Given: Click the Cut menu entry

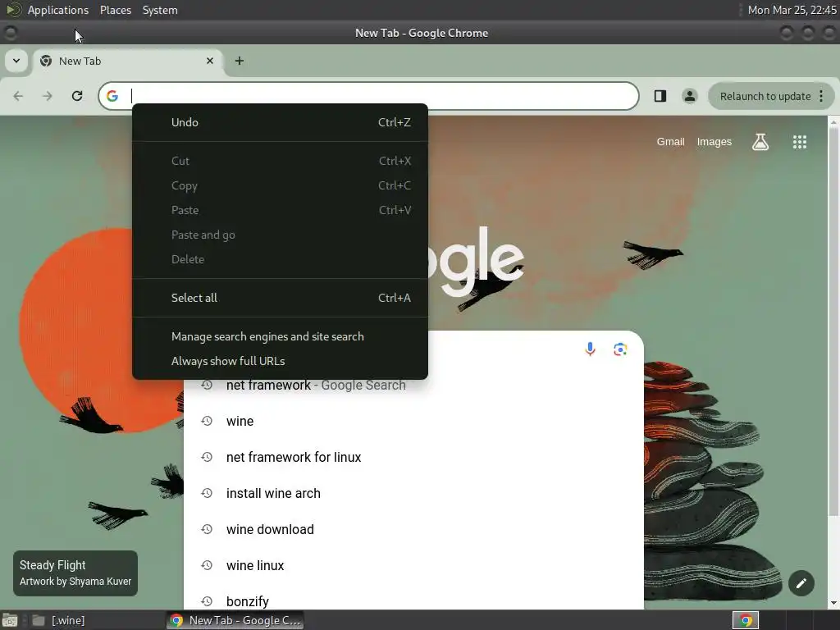Looking at the screenshot, I should click(280, 161).
